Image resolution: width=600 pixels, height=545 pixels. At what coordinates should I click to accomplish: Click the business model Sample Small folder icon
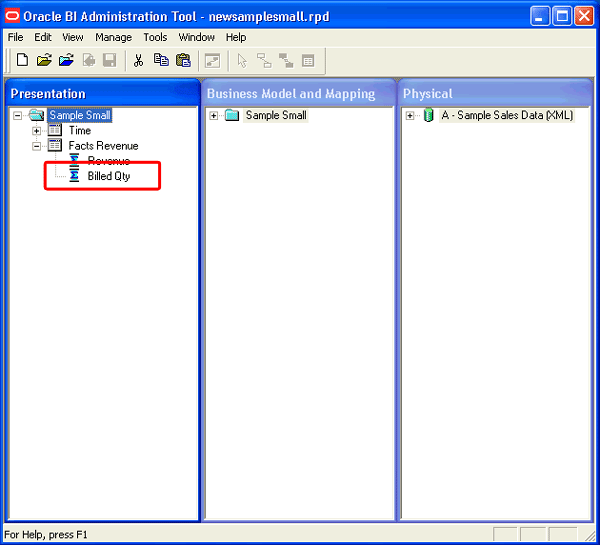232,115
